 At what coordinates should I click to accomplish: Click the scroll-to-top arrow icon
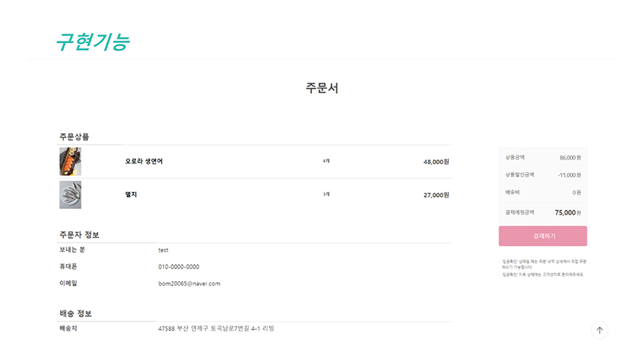tap(599, 330)
